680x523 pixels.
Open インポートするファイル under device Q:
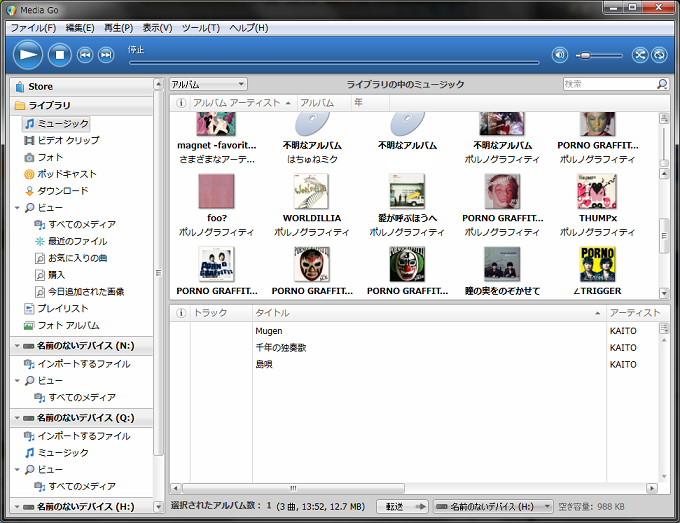77,436
